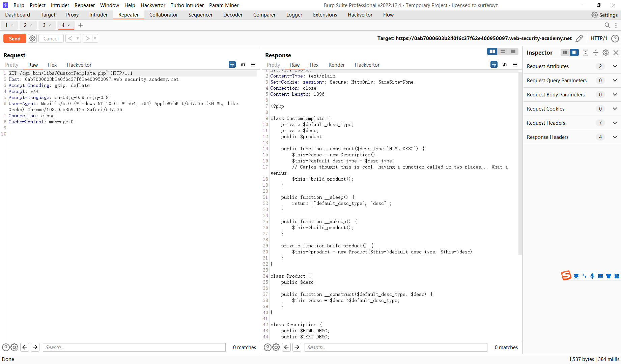Select the response Render view

pyautogui.click(x=337, y=65)
